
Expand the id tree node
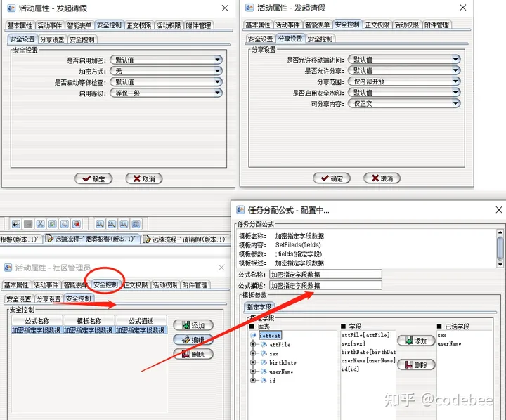(x=253, y=381)
